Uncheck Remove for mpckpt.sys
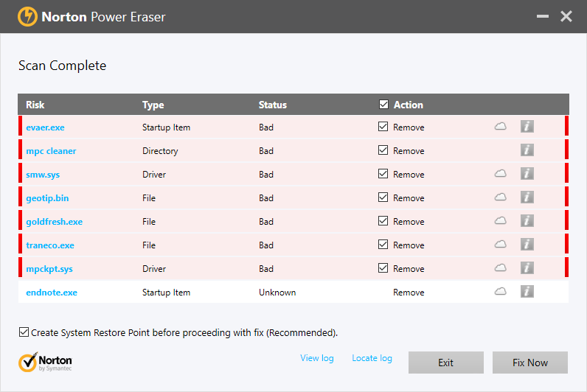Screen dimensions: 587x392 [383, 267]
